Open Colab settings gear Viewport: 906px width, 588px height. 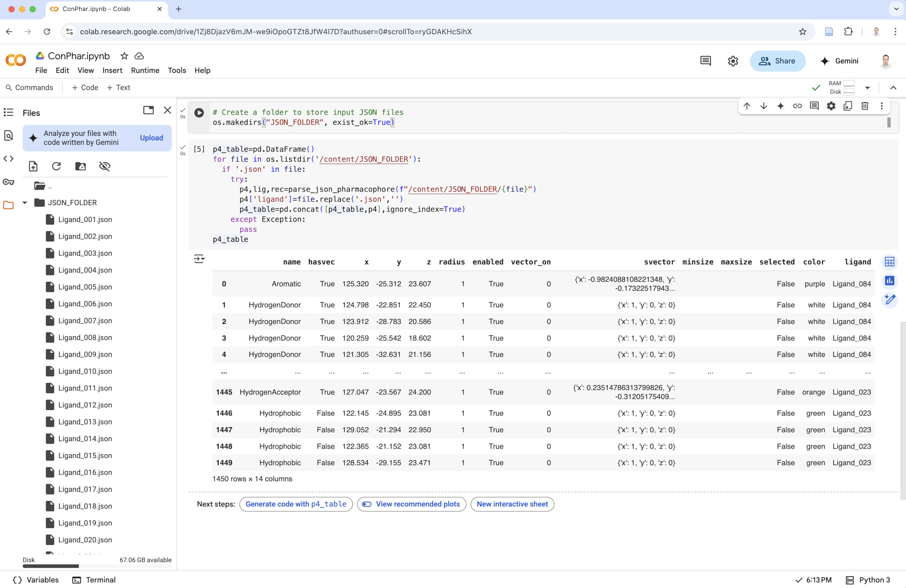pyautogui.click(x=733, y=61)
